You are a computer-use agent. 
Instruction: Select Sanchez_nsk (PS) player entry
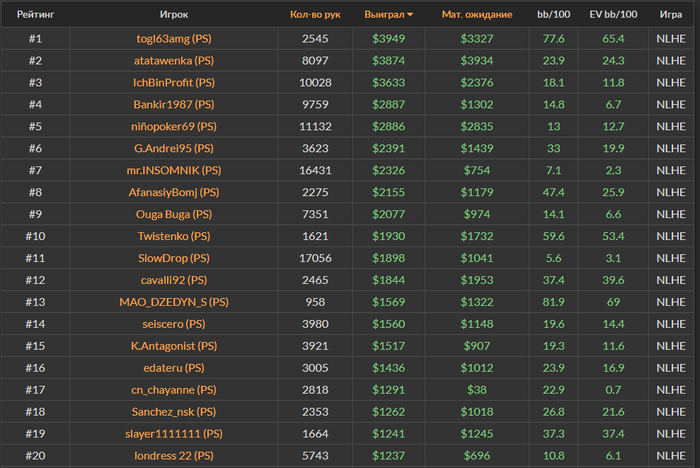[x=174, y=412]
